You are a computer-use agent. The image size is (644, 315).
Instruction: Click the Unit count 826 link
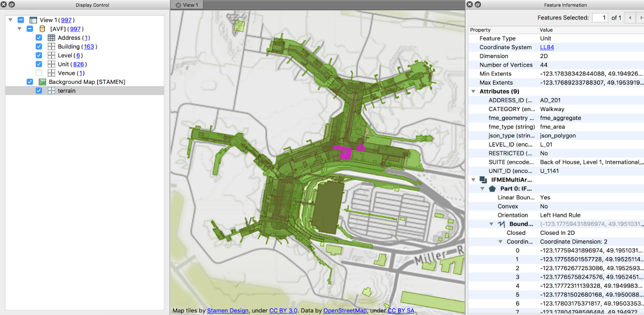pos(79,64)
